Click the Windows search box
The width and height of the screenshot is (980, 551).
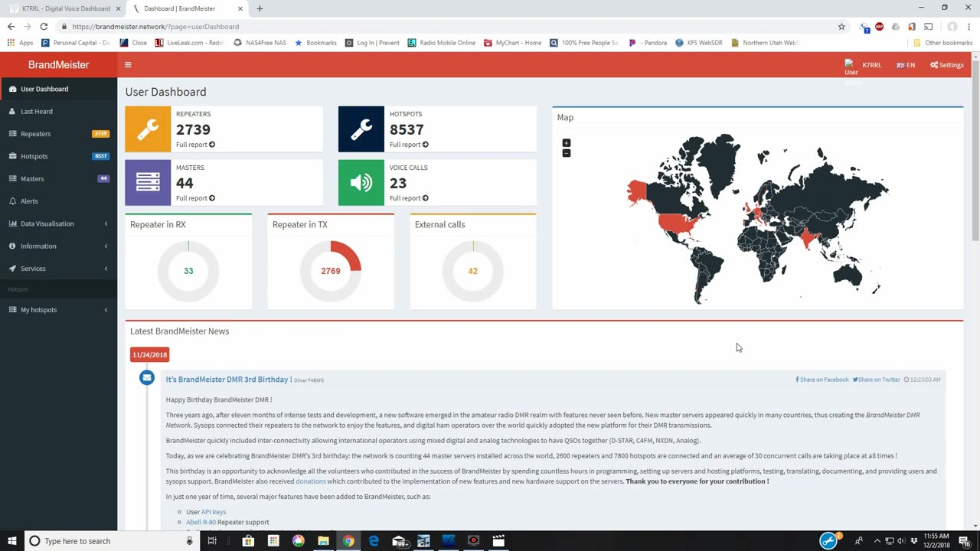point(112,541)
